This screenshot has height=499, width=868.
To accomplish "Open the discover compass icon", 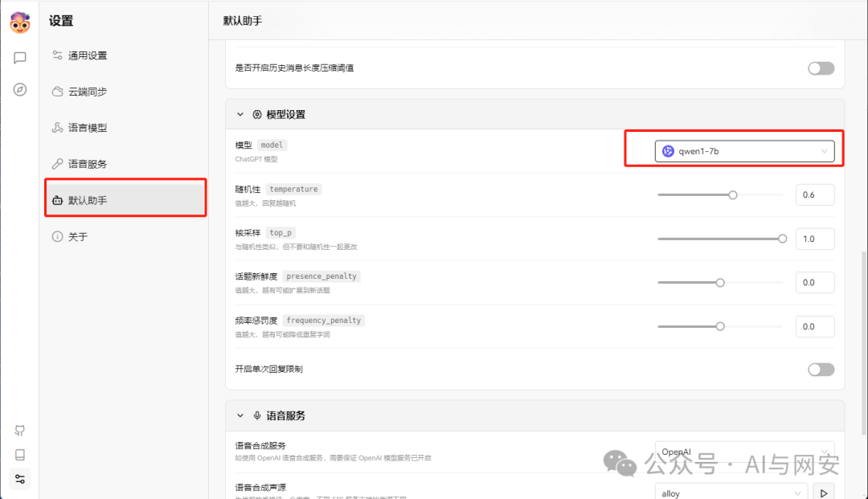I will pos(20,90).
